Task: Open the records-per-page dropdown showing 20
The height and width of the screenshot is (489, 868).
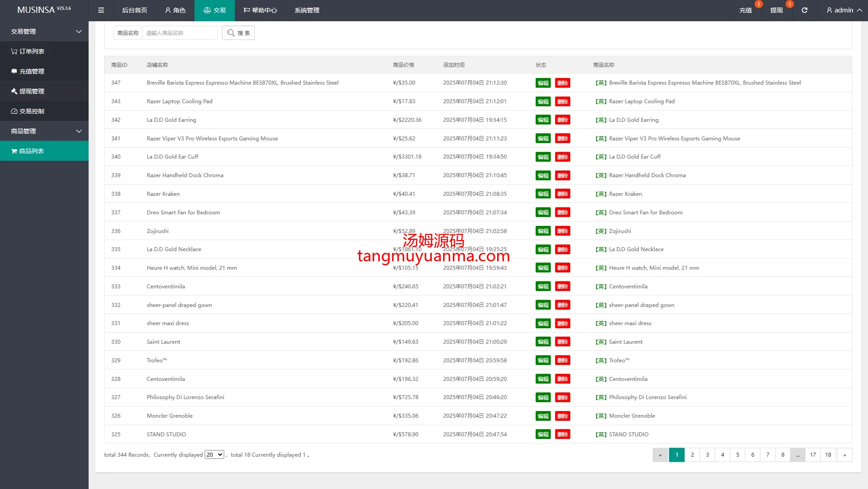Action: click(x=214, y=454)
